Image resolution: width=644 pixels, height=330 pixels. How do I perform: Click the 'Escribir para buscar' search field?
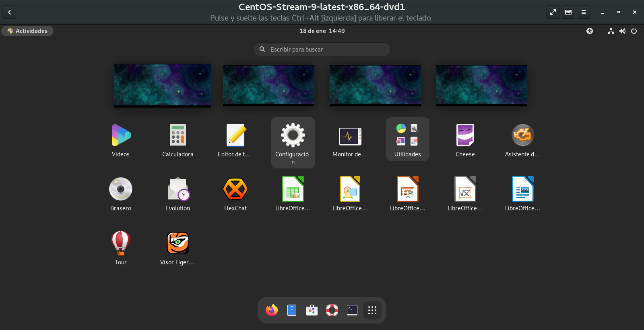pyautogui.click(x=322, y=50)
